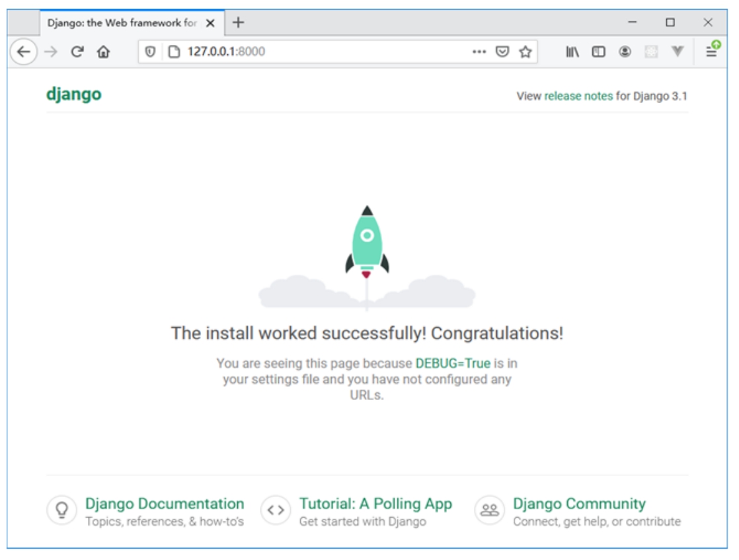The width and height of the screenshot is (739, 560).
Task: Click the people community icon
Action: tap(490, 510)
